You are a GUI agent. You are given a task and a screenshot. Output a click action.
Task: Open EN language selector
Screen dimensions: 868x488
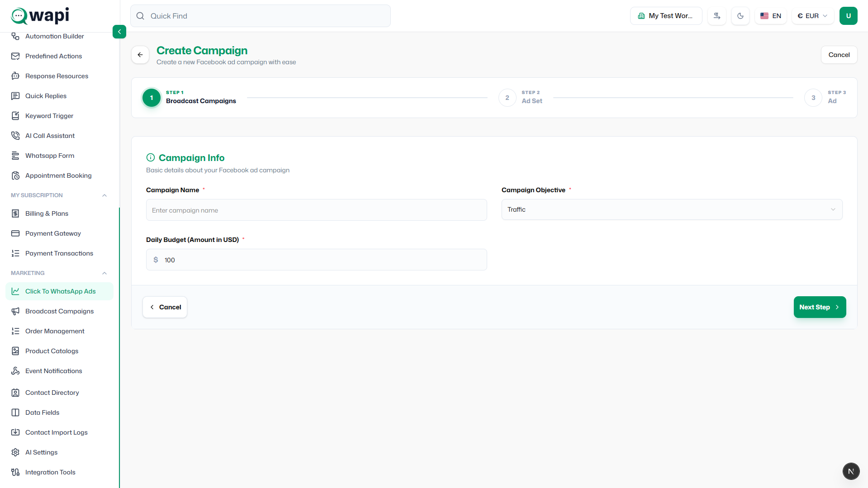point(771,16)
